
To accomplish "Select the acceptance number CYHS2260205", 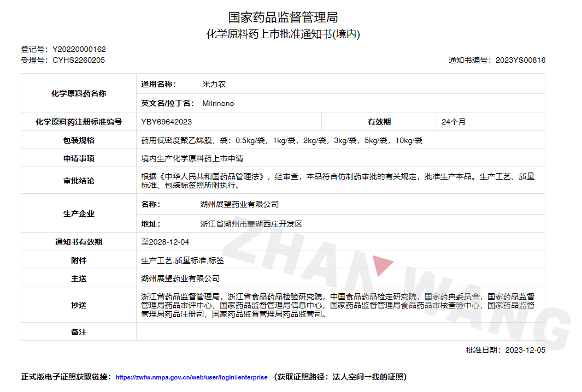I will [x=79, y=60].
